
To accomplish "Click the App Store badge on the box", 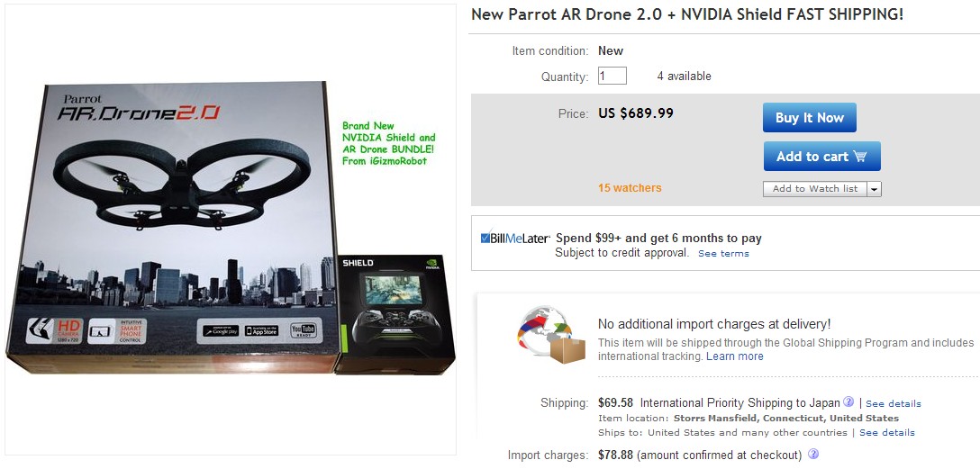I will 262,329.
